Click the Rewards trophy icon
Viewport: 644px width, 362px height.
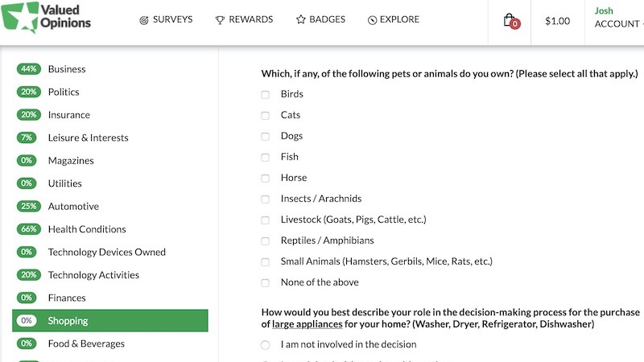pos(220,20)
